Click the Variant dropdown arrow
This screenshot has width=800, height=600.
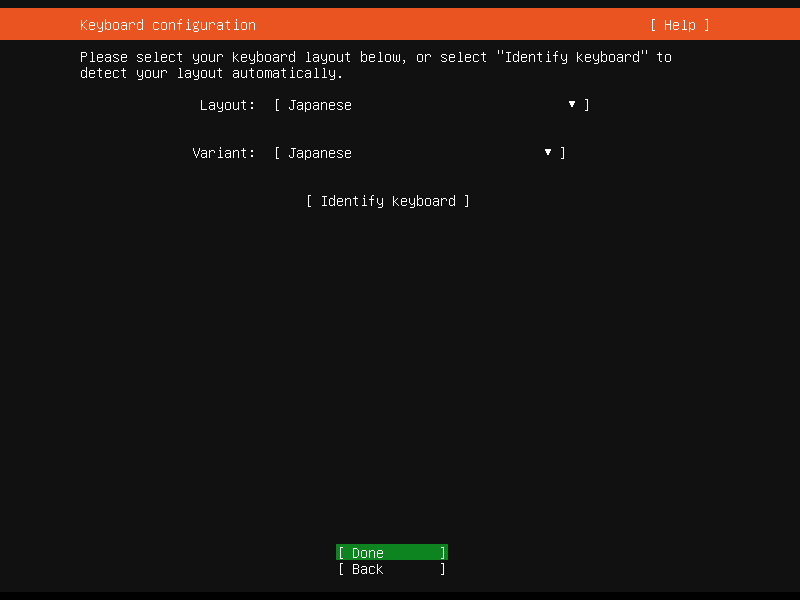click(547, 152)
